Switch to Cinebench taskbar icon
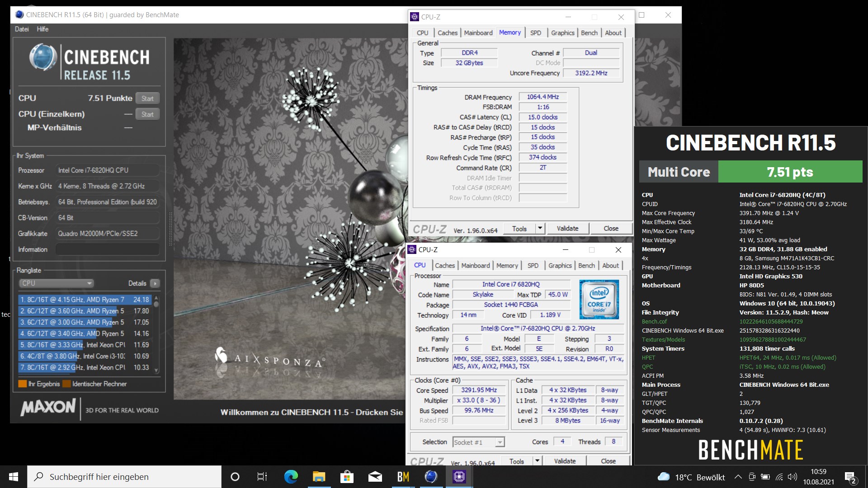868x488 pixels. (x=431, y=477)
